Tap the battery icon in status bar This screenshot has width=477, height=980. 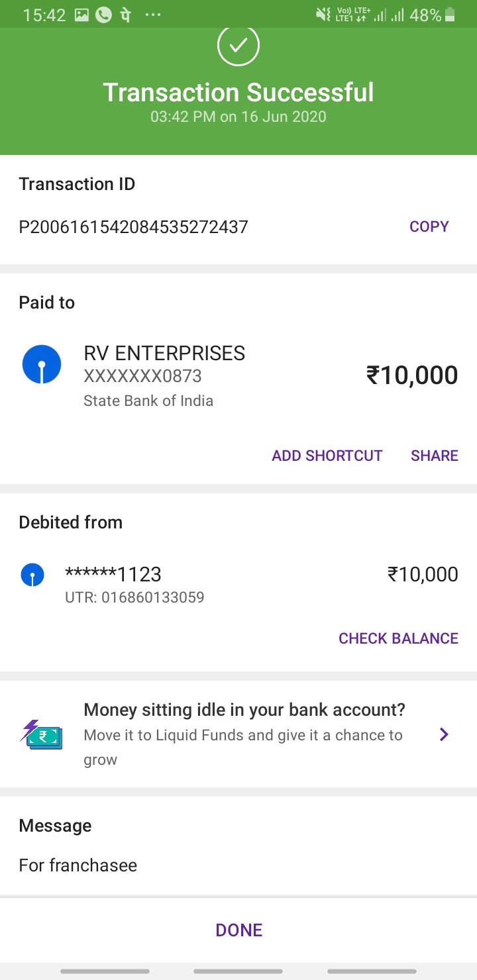tap(450, 15)
